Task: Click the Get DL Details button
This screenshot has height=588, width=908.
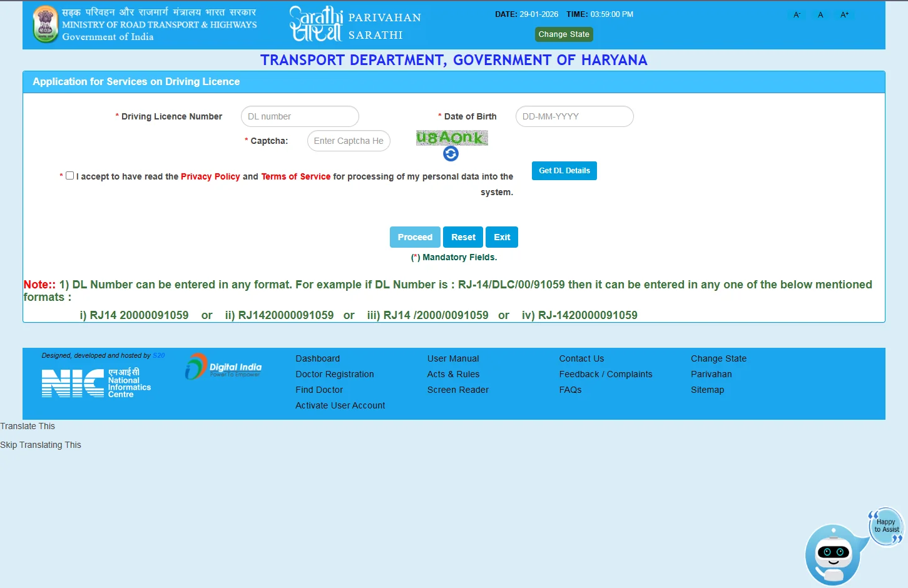Action: click(x=564, y=170)
